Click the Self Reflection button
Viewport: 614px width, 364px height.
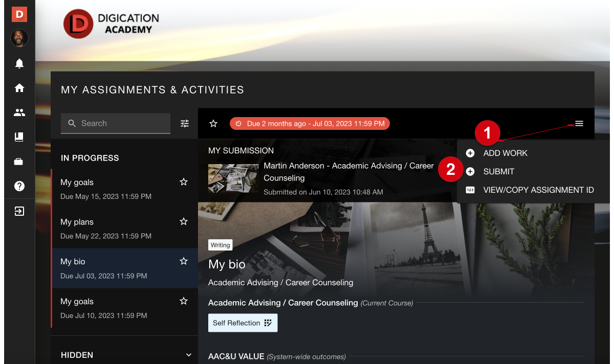tap(243, 323)
